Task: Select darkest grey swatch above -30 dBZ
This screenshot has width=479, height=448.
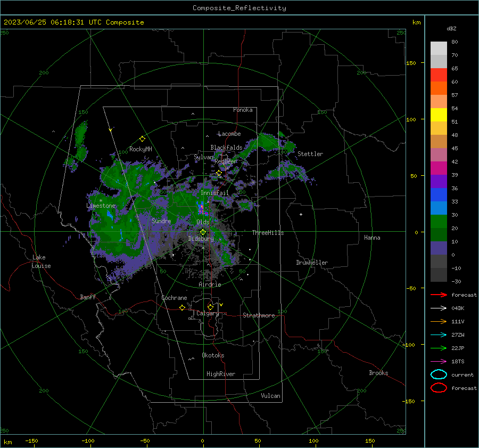Action: pos(439,274)
